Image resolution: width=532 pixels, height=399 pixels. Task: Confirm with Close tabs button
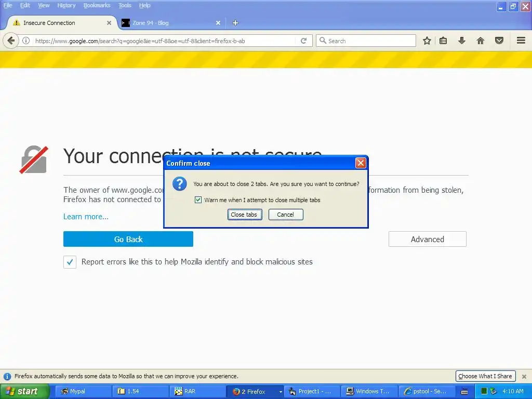(245, 215)
